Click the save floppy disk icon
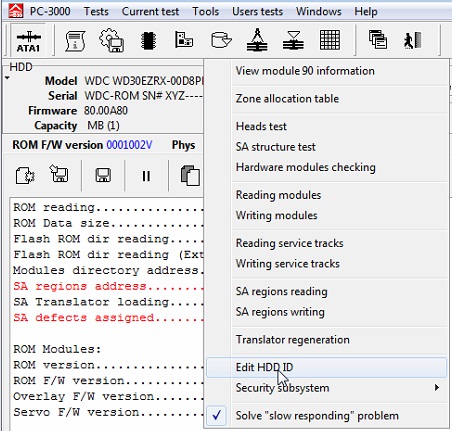452x431 pixels. click(x=103, y=175)
